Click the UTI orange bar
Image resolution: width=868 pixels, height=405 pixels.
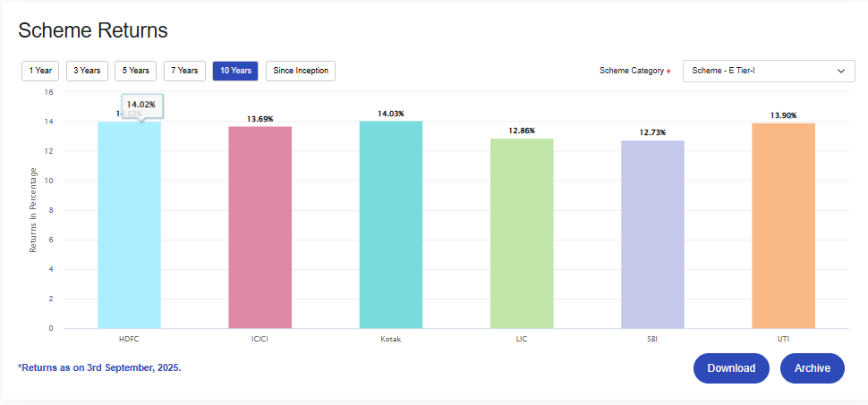pyautogui.click(x=783, y=225)
